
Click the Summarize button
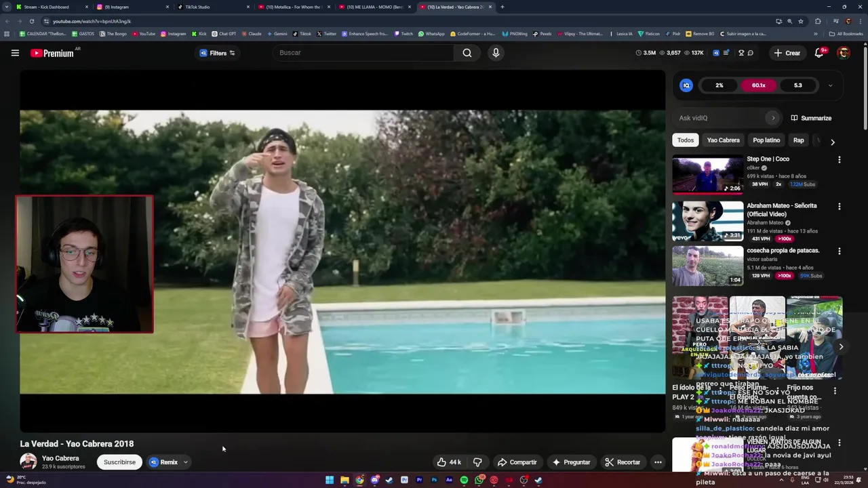811,118
